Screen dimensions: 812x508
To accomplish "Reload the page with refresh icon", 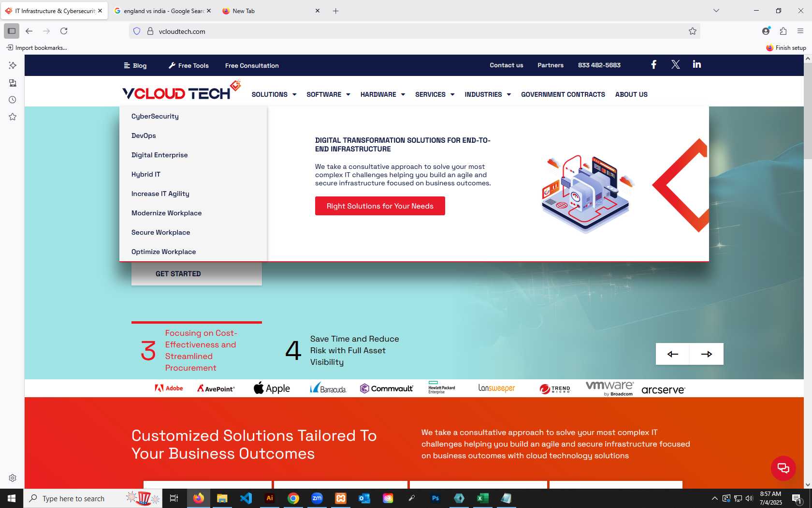I will [x=64, y=31].
